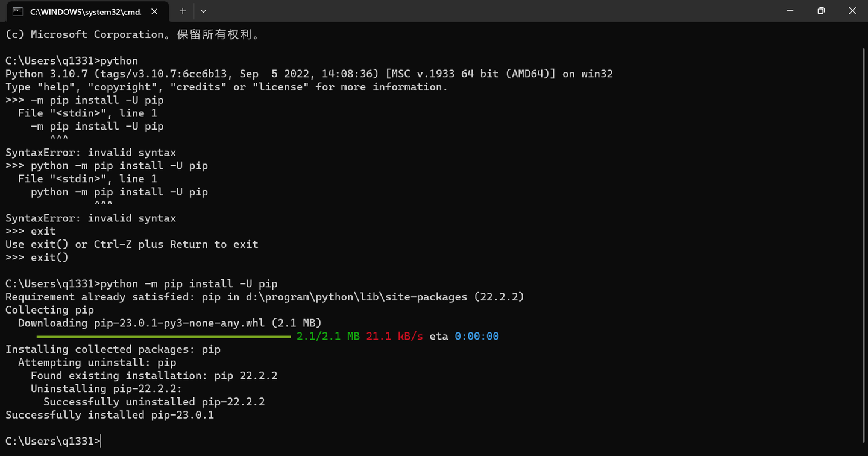Minimize the terminal window
Viewport: 868px width, 456px height.
[x=790, y=11]
